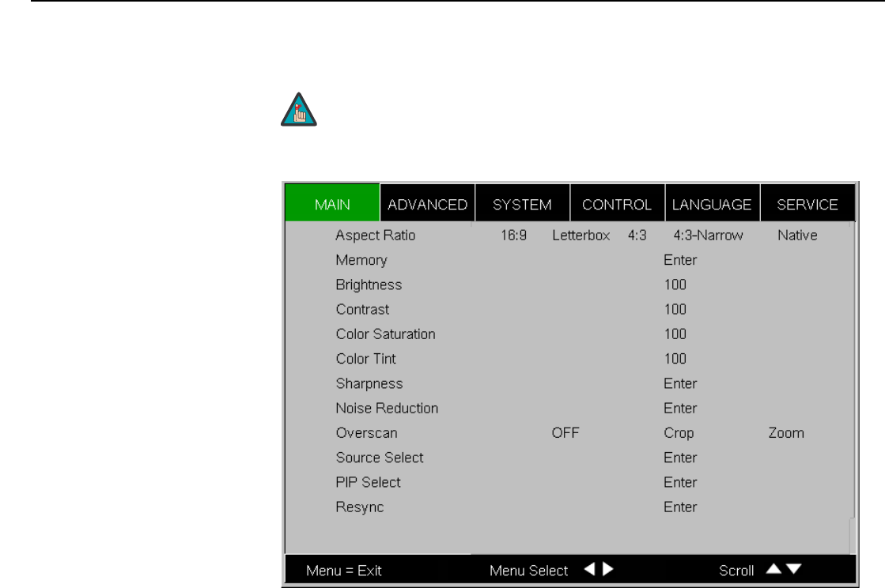Select the Noise Reduction label
This screenshot has width=885, height=588.
[387, 408]
